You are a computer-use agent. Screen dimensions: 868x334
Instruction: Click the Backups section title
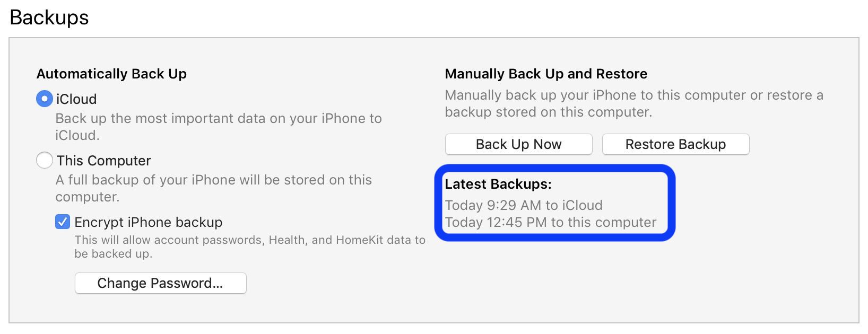click(49, 17)
